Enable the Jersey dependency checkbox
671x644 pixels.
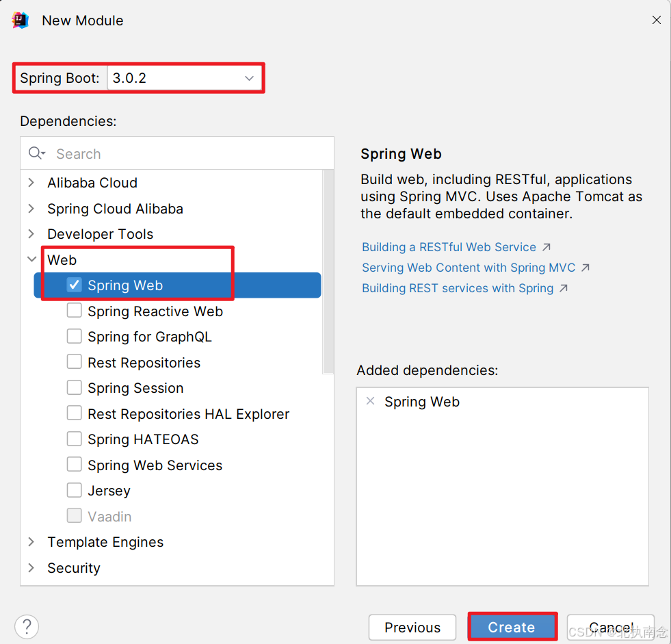(74, 490)
